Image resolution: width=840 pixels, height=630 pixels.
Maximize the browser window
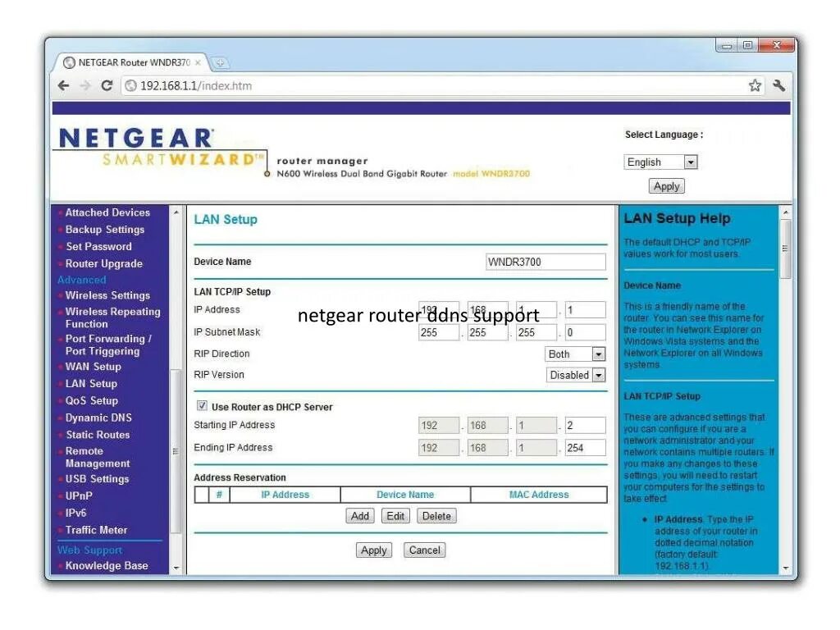pyautogui.click(x=748, y=46)
